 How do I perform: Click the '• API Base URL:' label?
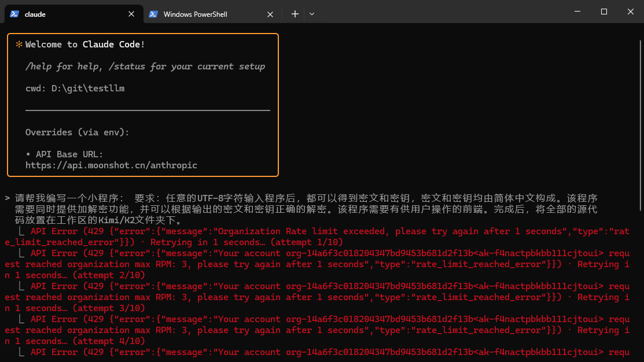pyautogui.click(x=64, y=154)
